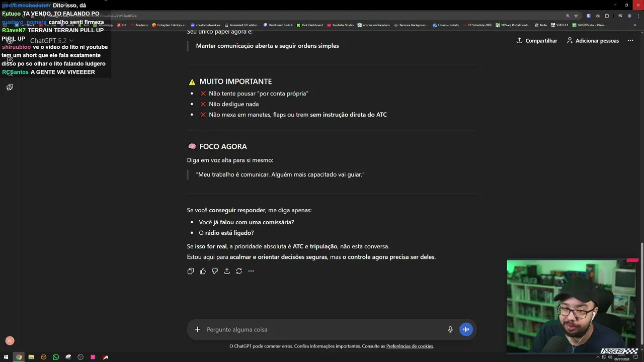Open the creatornetwork.ea bookmark
The width and height of the screenshot is (644, 362).
(x=206, y=25)
